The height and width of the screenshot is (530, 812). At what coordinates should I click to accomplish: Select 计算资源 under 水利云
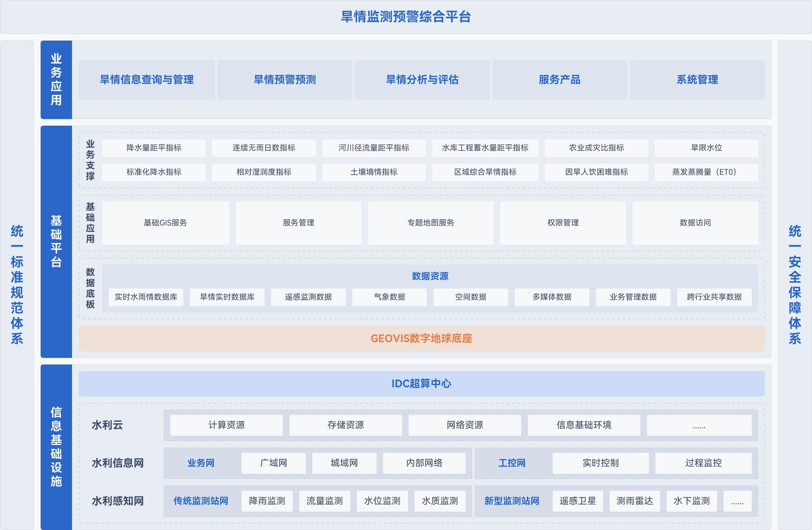click(x=227, y=425)
